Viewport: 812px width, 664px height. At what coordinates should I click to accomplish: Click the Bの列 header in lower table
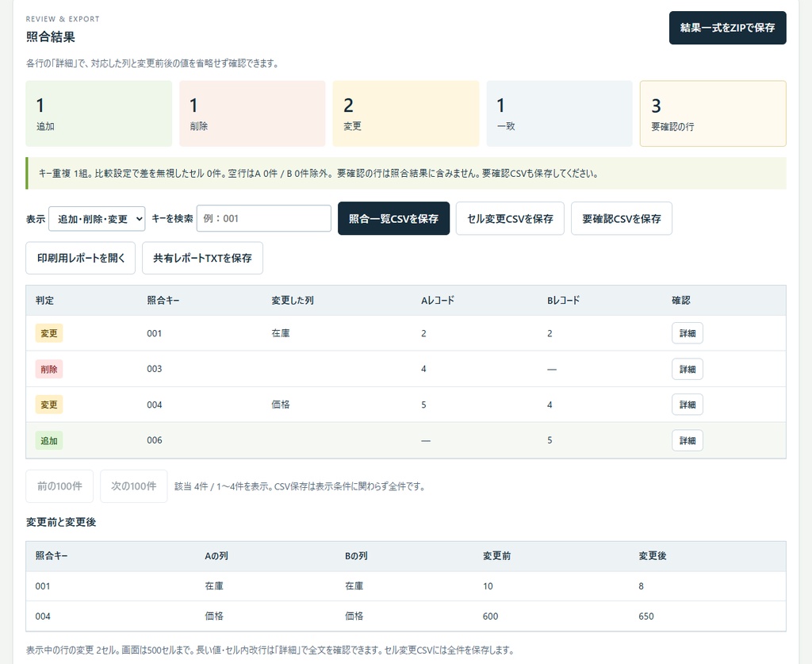(x=356, y=556)
